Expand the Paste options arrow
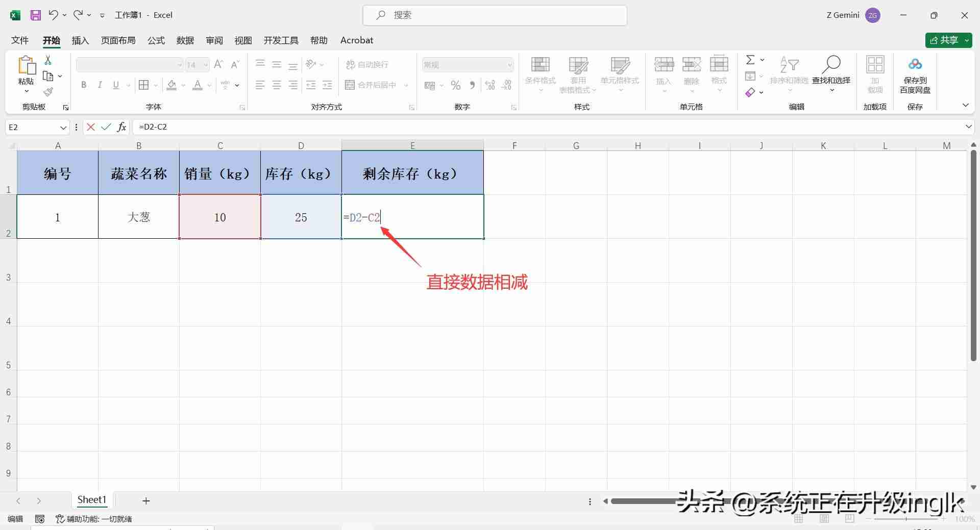This screenshot has width=980, height=530. [x=26, y=91]
